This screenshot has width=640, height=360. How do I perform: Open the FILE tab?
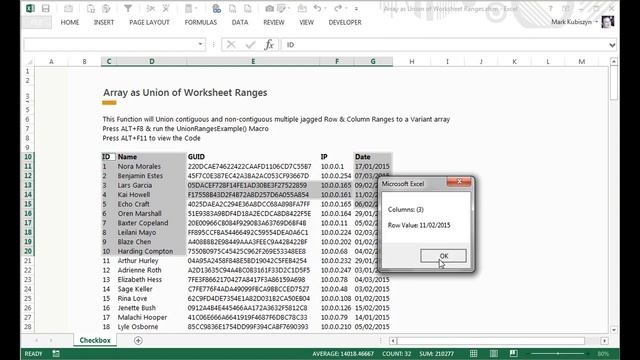pos(37,22)
